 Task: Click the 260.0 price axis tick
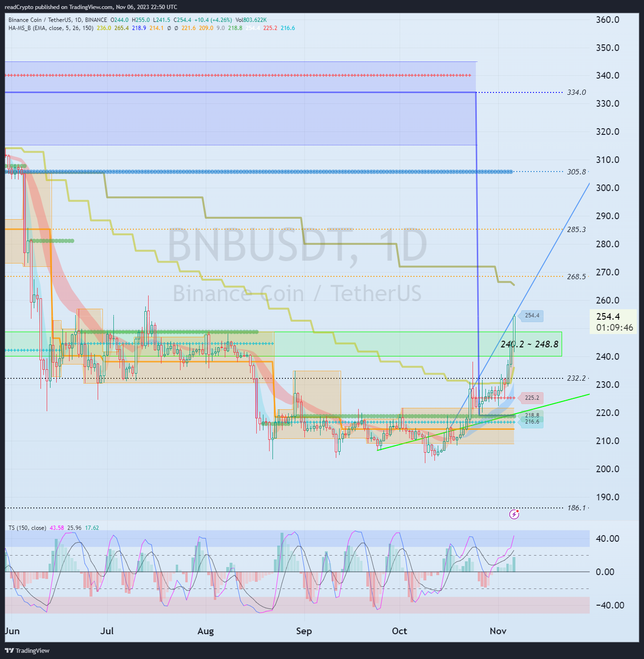(608, 301)
